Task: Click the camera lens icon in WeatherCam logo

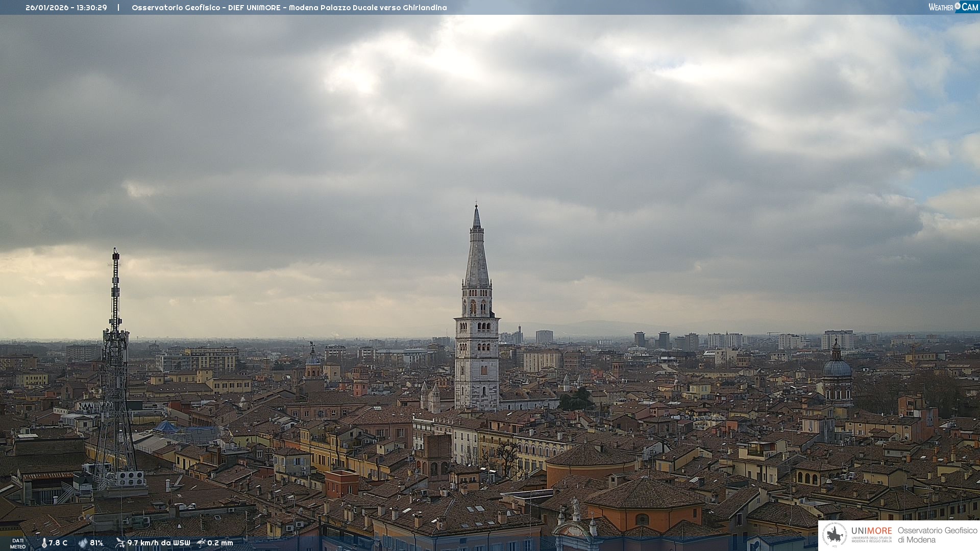Action: (958, 6)
